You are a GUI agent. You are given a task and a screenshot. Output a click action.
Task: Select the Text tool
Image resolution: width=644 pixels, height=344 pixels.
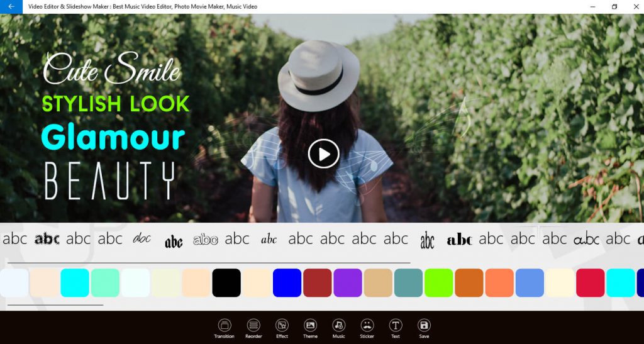click(x=395, y=329)
